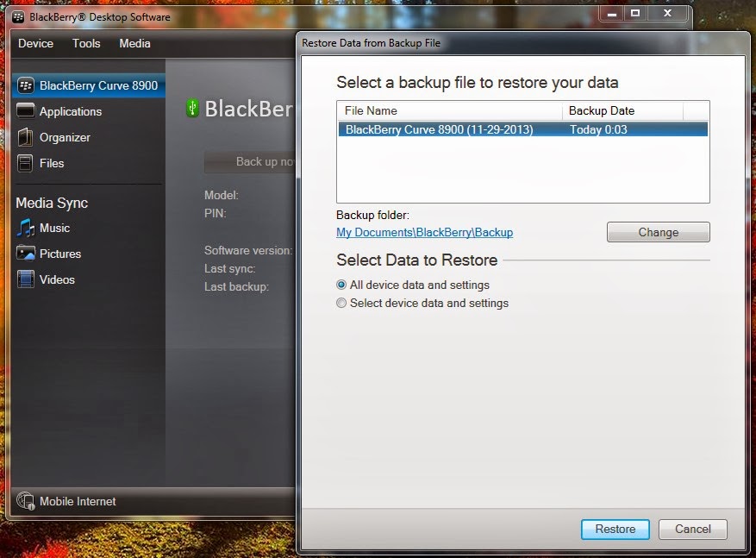756x558 pixels.
Task: Open the Files sidebar icon
Action: [25, 163]
